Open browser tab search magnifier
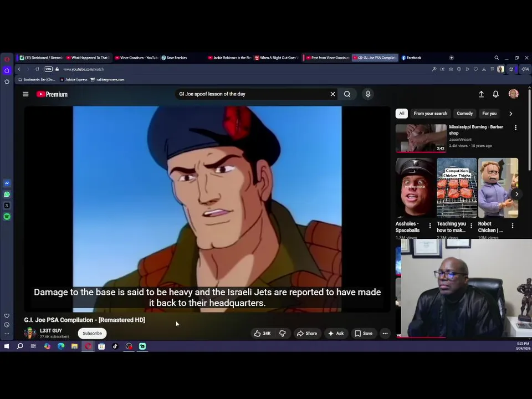Image resolution: width=532 pixels, height=399 pixels. 497,58
